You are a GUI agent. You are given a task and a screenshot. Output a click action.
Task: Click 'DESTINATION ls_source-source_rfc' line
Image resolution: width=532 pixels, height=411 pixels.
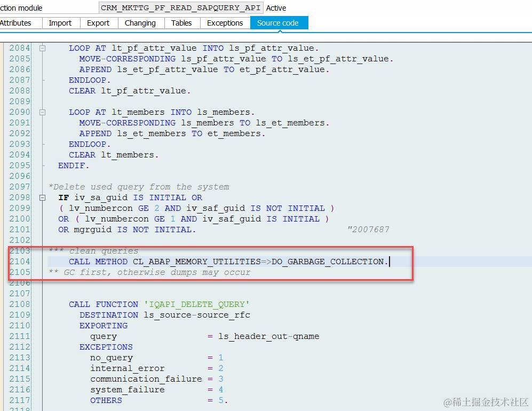coord(165,315)
